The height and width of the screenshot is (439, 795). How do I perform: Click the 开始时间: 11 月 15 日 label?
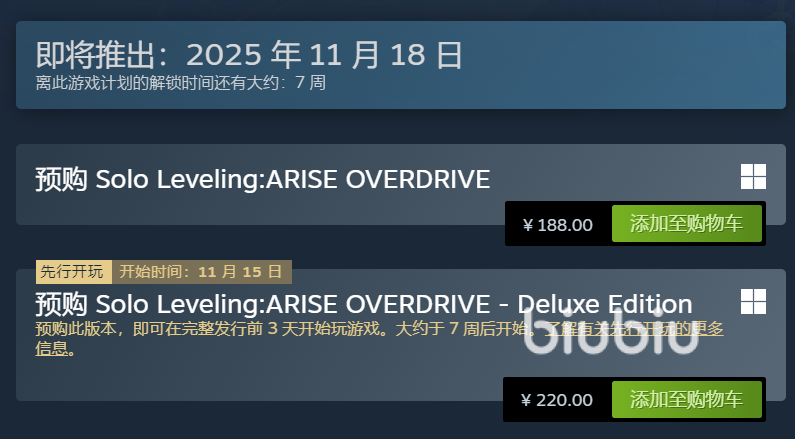click(202, 272)
